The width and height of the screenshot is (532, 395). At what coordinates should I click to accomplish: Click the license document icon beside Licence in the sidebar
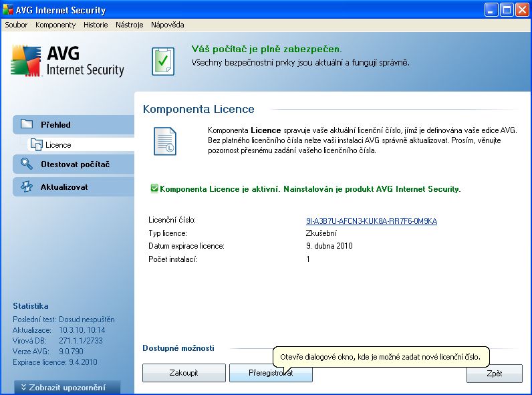tap(36, 144)
